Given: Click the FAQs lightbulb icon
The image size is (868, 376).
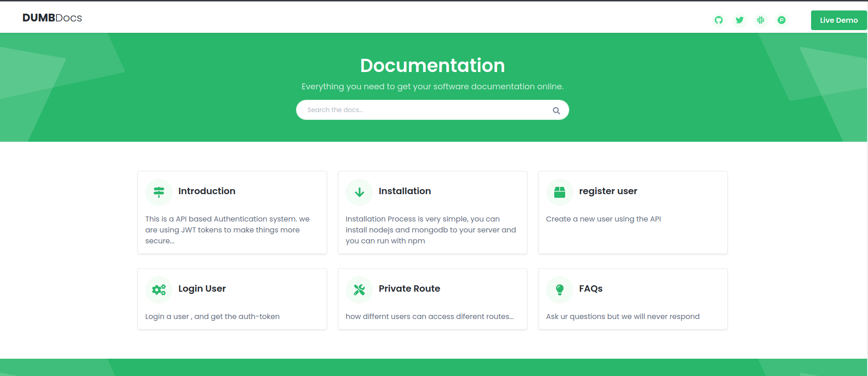Looking at the screenshot, I should pyautogui.click(x=560, y=290).
